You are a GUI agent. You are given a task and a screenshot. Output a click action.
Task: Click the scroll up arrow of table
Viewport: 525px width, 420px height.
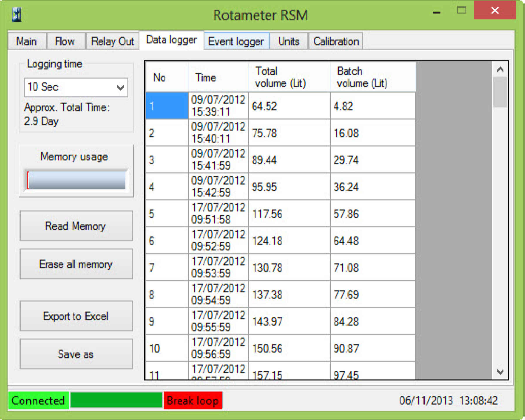500,69
